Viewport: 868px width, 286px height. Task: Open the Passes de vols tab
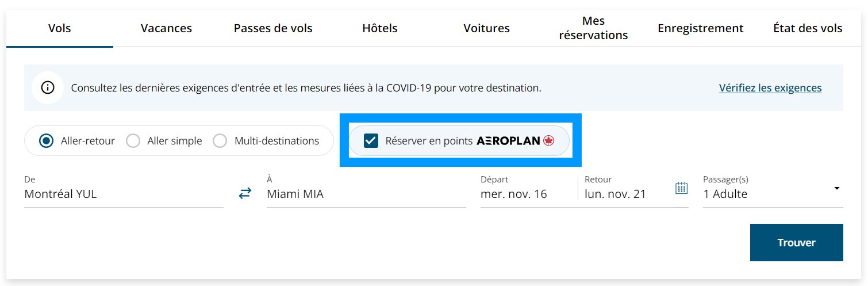point(273,28)
